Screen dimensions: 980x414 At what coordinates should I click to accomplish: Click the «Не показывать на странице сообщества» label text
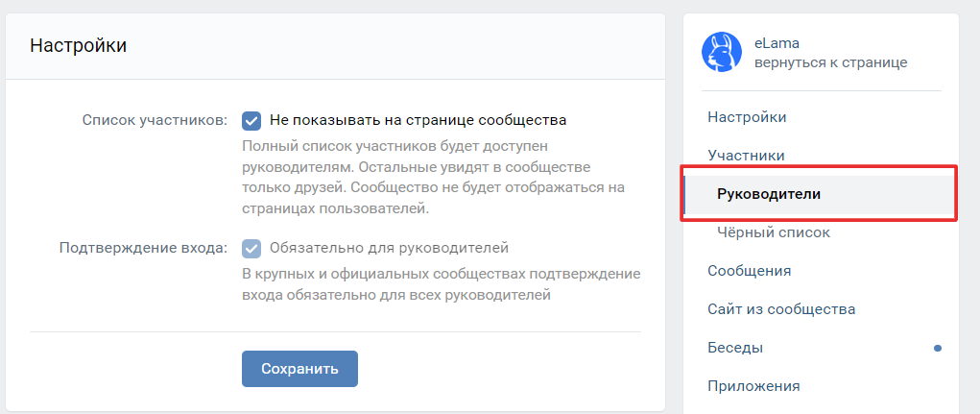pos(418,121)
